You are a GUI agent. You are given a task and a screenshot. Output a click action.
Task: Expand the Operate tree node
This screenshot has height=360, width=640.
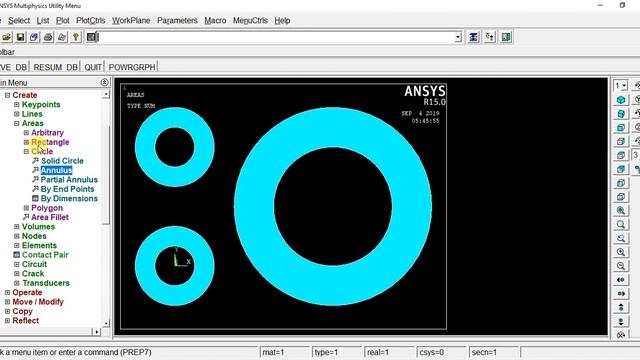(x=7, y=292)
